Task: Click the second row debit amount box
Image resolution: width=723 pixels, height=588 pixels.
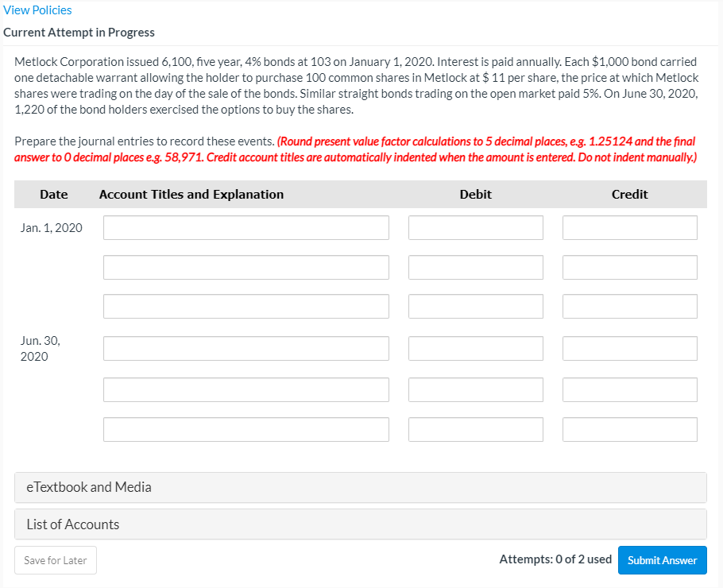Action: (x=475, y=267)
